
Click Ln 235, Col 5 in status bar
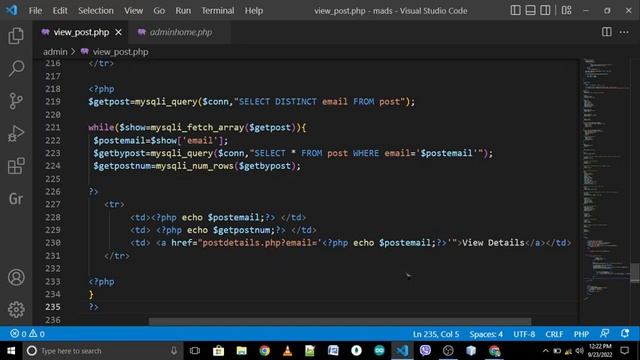click(436, 334)
